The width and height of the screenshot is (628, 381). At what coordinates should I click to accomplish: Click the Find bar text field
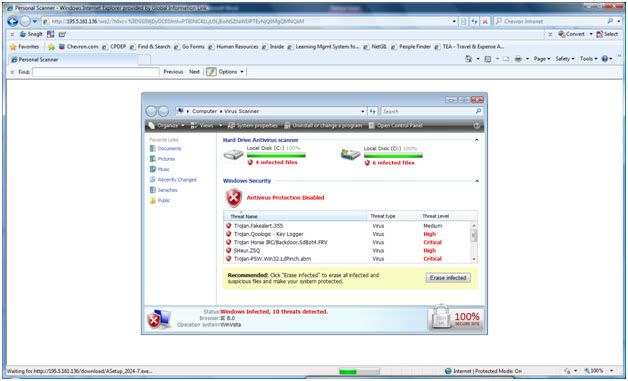point(96,72)
